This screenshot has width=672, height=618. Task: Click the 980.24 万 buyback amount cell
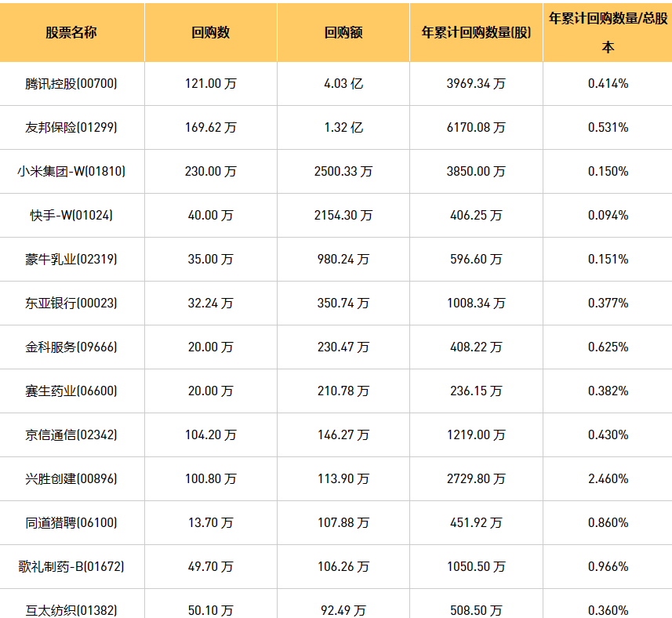[343, 260]
